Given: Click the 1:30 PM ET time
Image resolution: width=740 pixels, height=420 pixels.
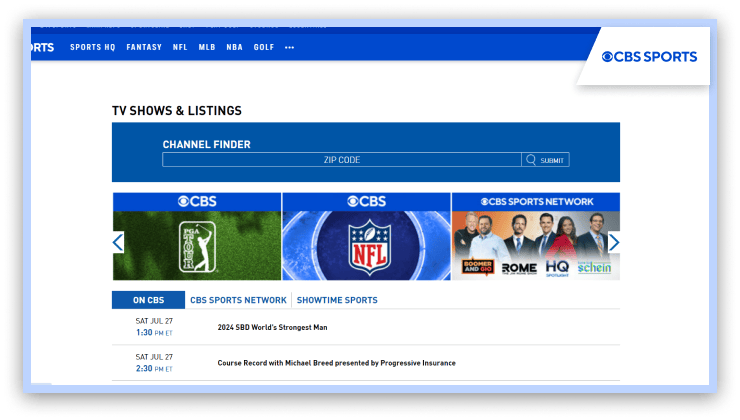Looking at the screenshot, I should [x=154, y=333].
